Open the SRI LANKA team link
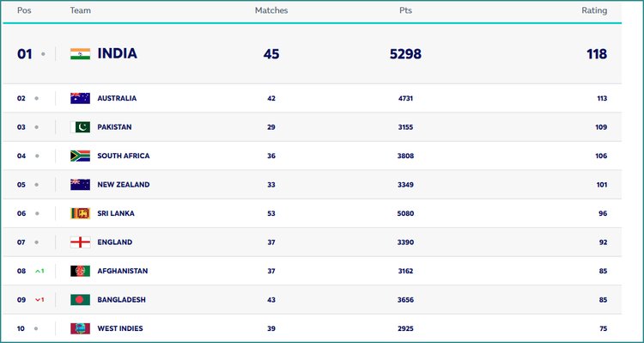 pos(115,213)
